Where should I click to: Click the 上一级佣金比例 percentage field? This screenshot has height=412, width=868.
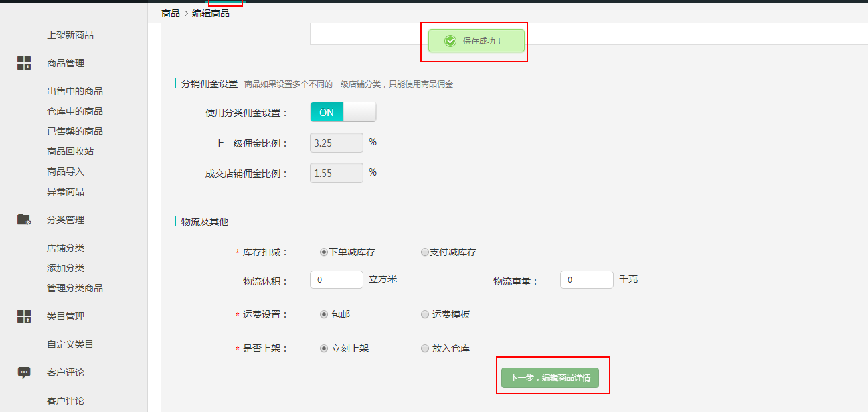336,143
